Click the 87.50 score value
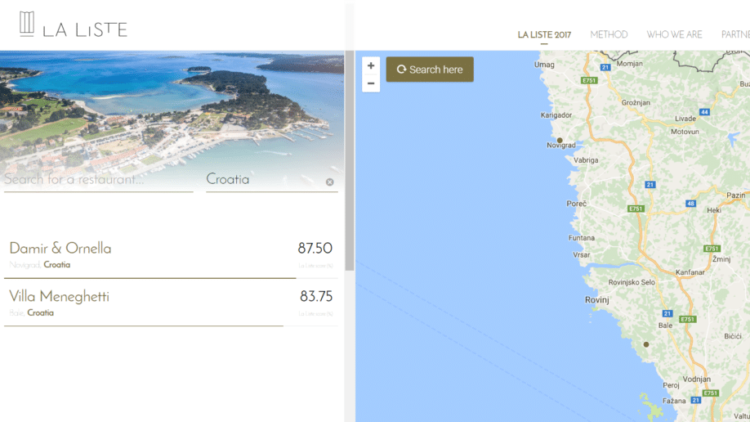750x422 pixels. click(315, 248)
